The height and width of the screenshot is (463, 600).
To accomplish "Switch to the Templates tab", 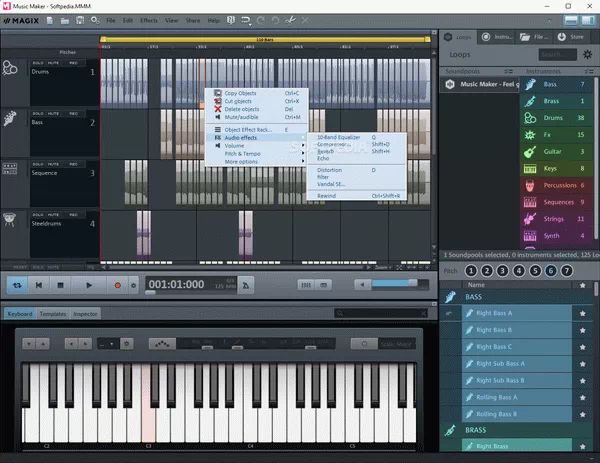I will [x=53, y=314].
